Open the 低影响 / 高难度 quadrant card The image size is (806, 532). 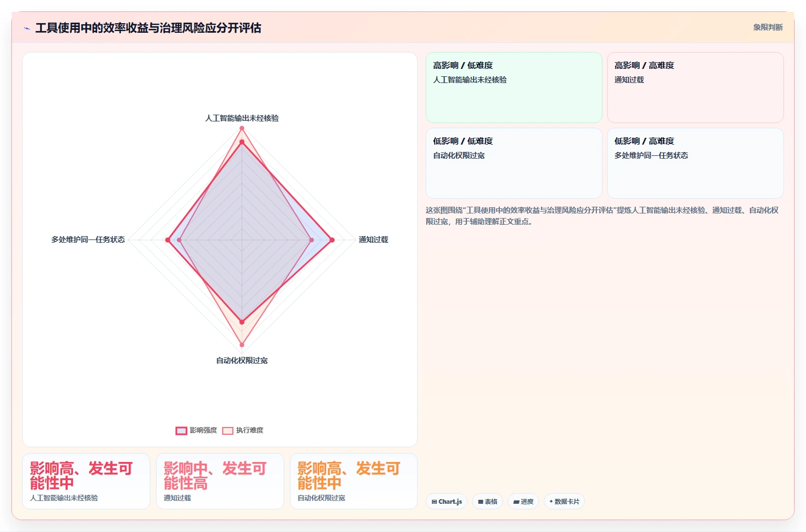695,163
